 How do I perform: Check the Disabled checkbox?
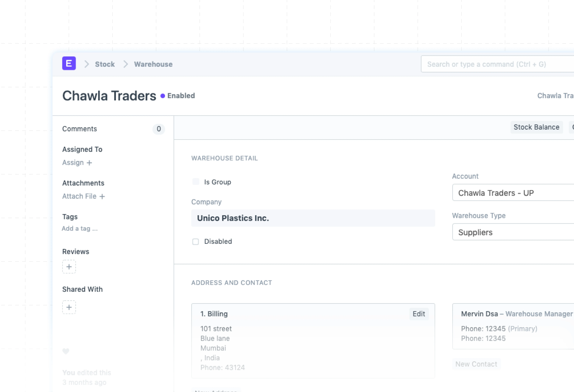coord(196,242)
